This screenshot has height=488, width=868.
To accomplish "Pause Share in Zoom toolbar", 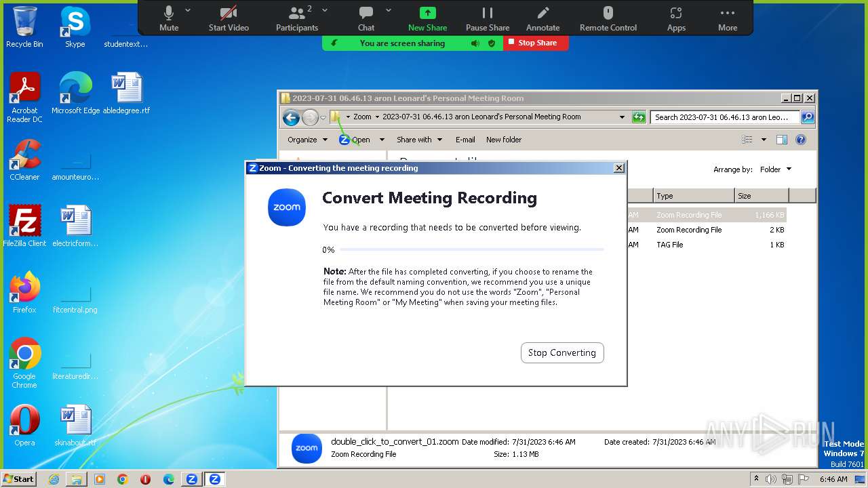I will tap(488, 18).
